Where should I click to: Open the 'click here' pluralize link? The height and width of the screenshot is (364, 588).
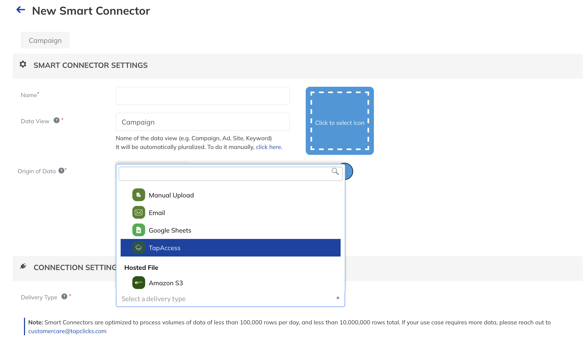[268, 147]
